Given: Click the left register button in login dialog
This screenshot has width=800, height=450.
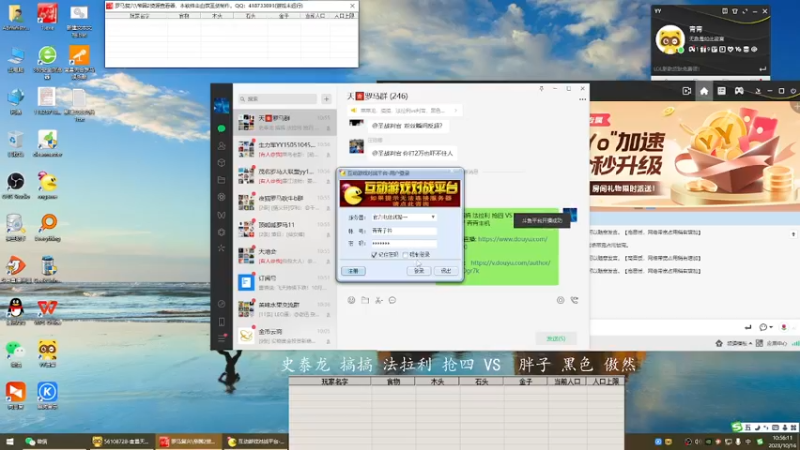Looking at the screenshot, I should [x=353, y=271].
